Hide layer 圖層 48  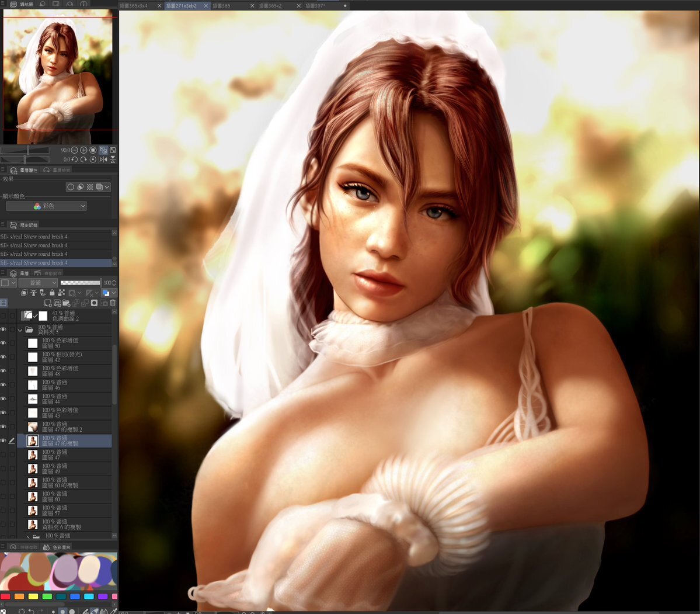[4, 371]
